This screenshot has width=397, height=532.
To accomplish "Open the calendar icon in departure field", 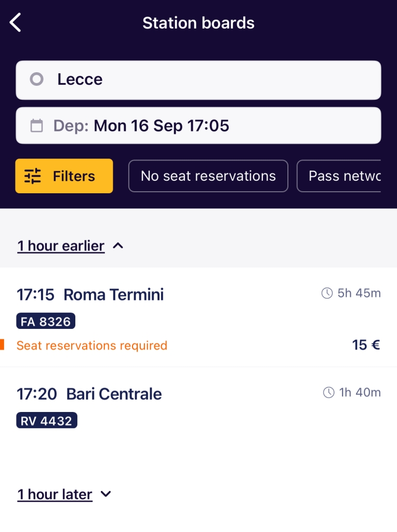I will 37,126.
